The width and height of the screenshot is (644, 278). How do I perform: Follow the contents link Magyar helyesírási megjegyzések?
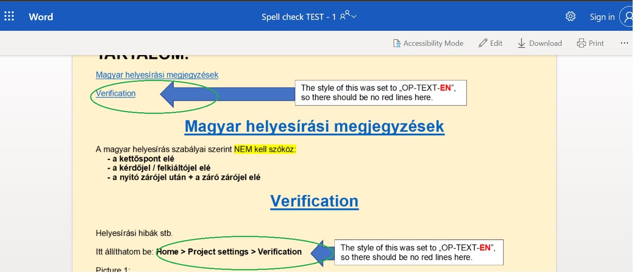pos(157,75)
